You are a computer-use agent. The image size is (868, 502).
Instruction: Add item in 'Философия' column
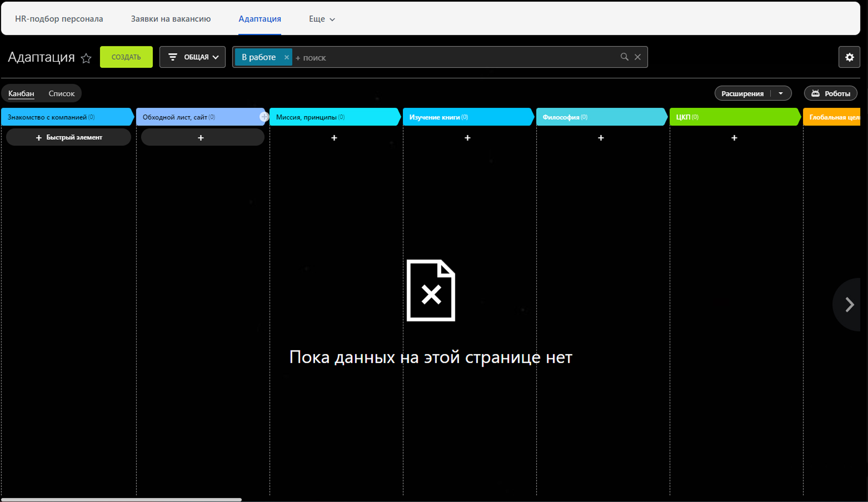pyautogui.click(x=601, y=138)
